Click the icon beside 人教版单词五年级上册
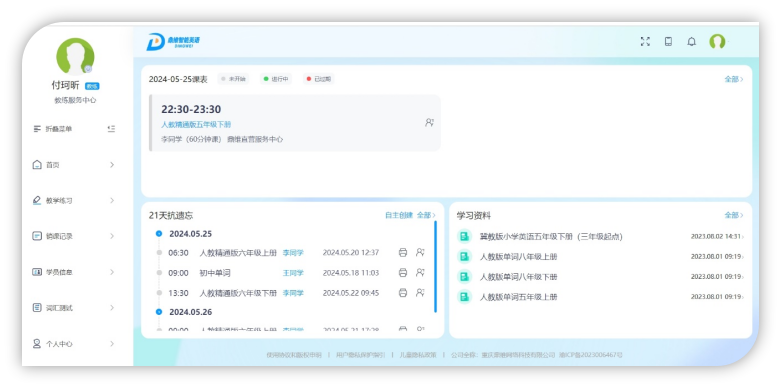The height and width of the screenshot is (389, 783). tap(465, 297)
